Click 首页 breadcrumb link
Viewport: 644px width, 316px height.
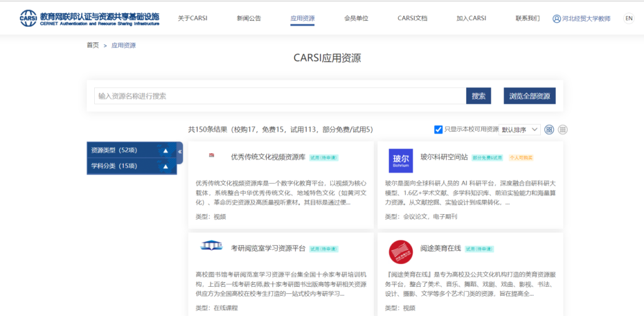(92, 45)
